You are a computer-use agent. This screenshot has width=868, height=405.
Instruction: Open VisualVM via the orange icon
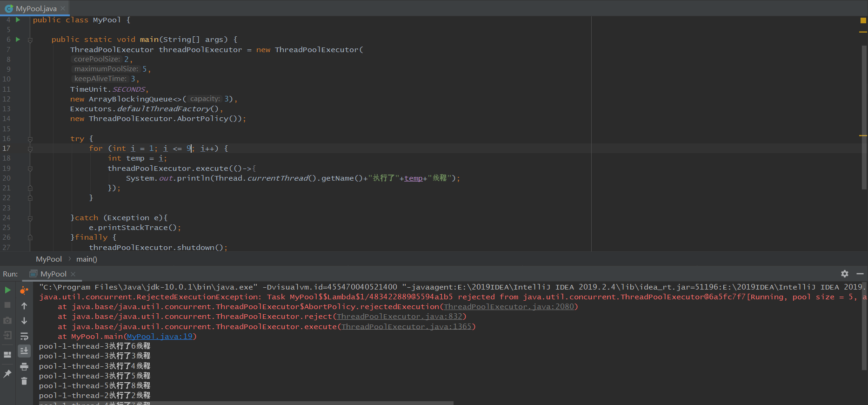[x=24, y=290]
